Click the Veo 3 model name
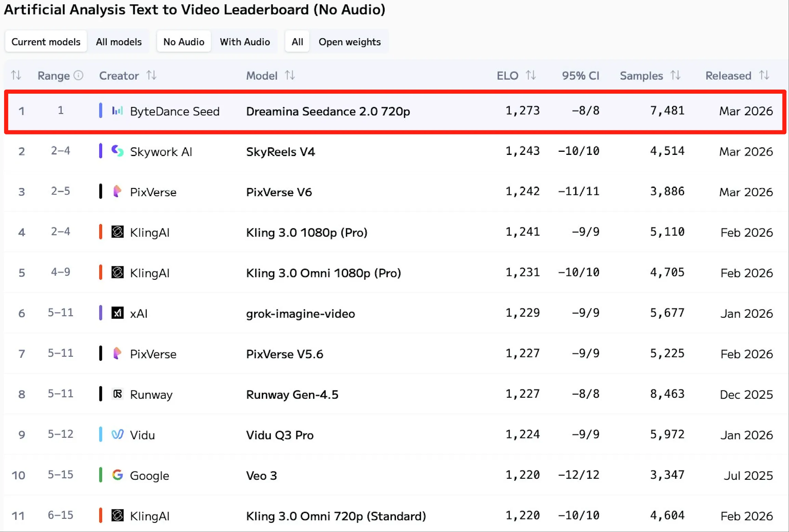Viewport: 789px width, 532px height. 262,476
